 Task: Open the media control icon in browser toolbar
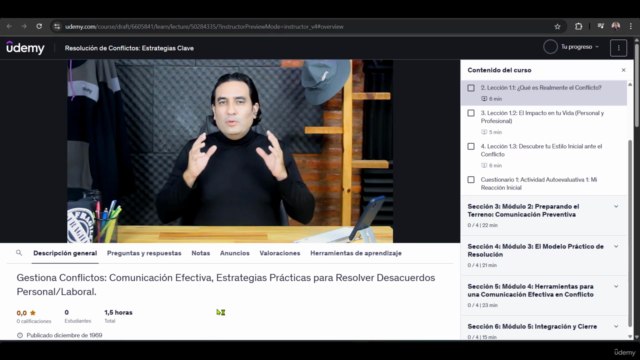click(x=601, y=27)
